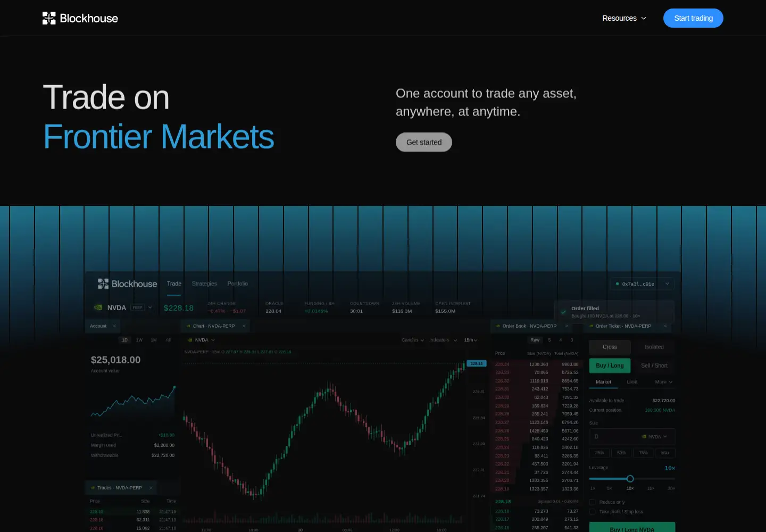Open the 15m timeframe dropdown
766x532 pixels.
471,340
